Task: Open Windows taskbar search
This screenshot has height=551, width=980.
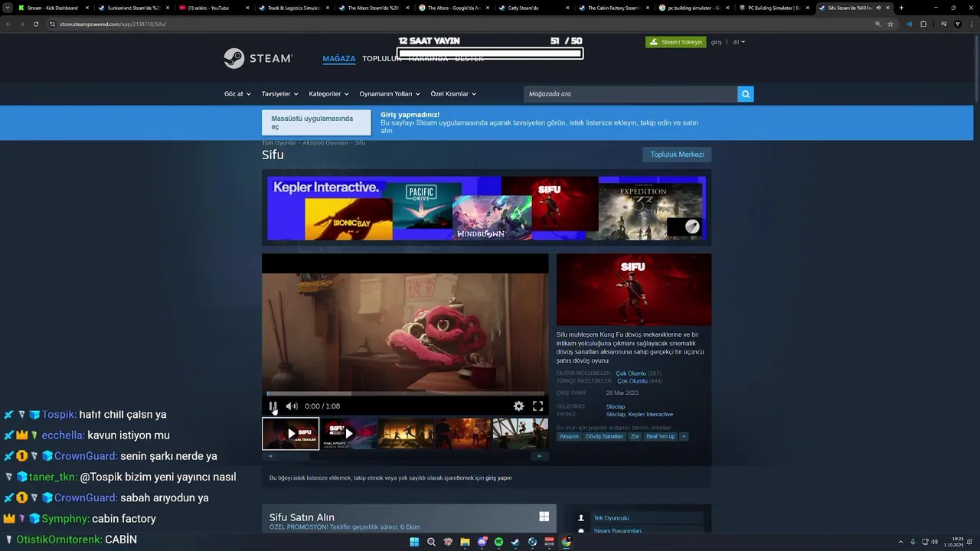Action: pos(431,542)
